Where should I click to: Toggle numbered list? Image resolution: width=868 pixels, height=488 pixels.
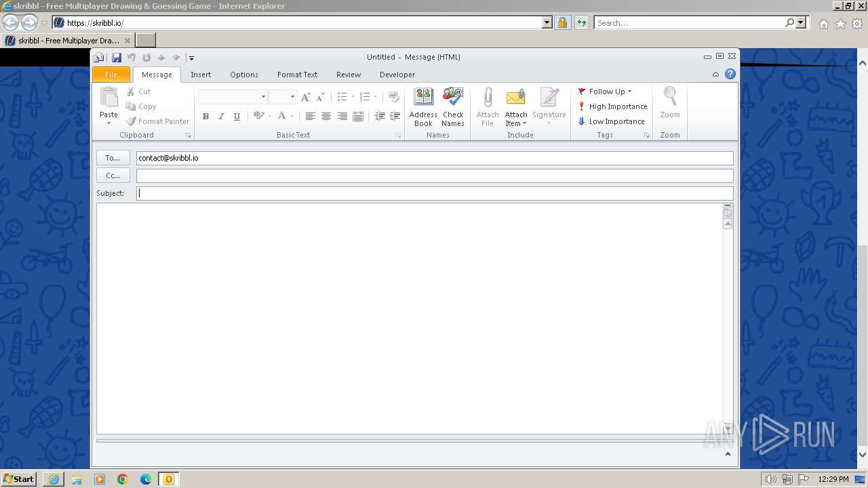pos(365,97)
